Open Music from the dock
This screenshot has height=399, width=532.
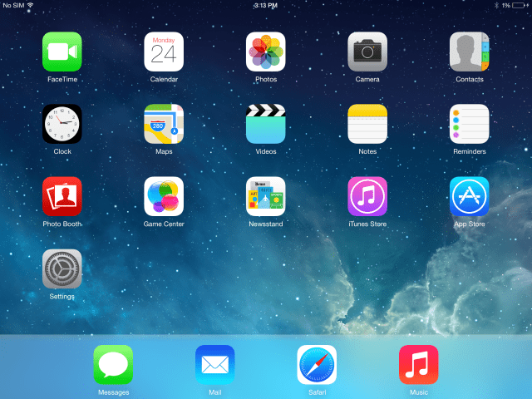coord(419,365)
